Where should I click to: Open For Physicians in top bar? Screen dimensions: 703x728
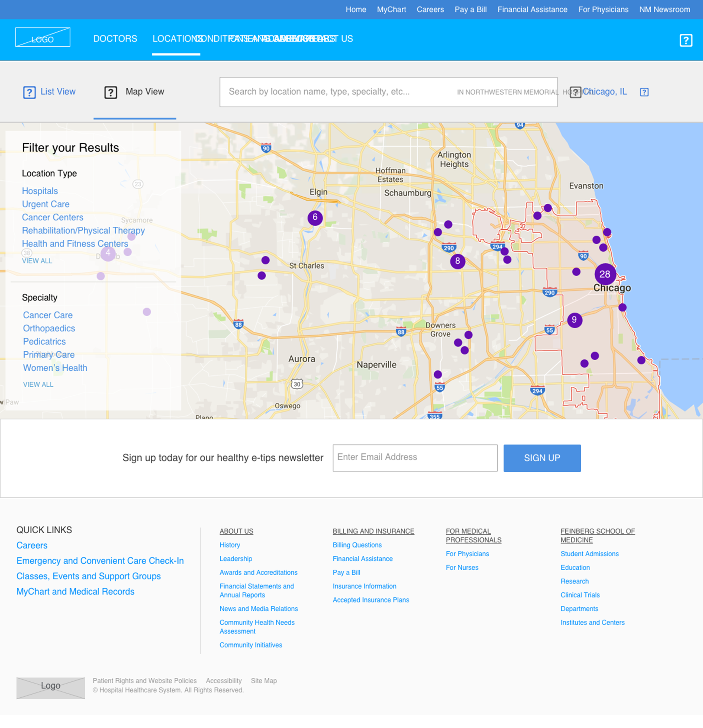pyautogui.click(x=603, y=10)
